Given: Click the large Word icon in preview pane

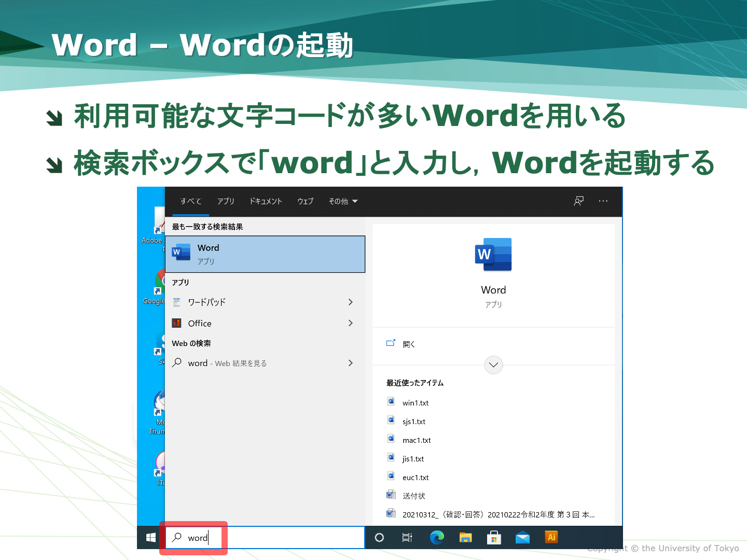Looking at the screenshot, I should point(493,255).
